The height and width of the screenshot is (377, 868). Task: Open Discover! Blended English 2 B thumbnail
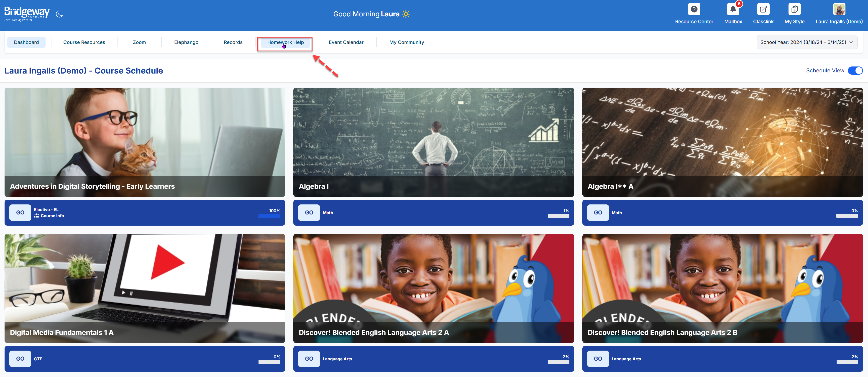[x=722, y=288]
